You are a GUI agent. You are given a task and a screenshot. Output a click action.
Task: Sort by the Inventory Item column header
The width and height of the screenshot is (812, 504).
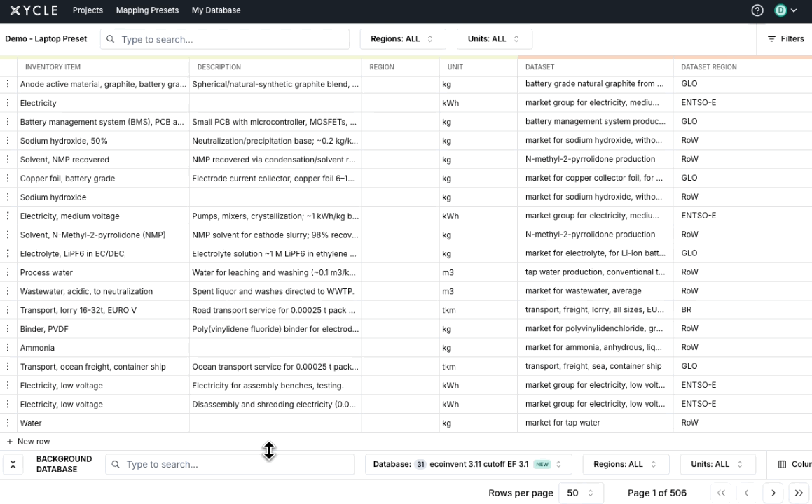(53, 67)
